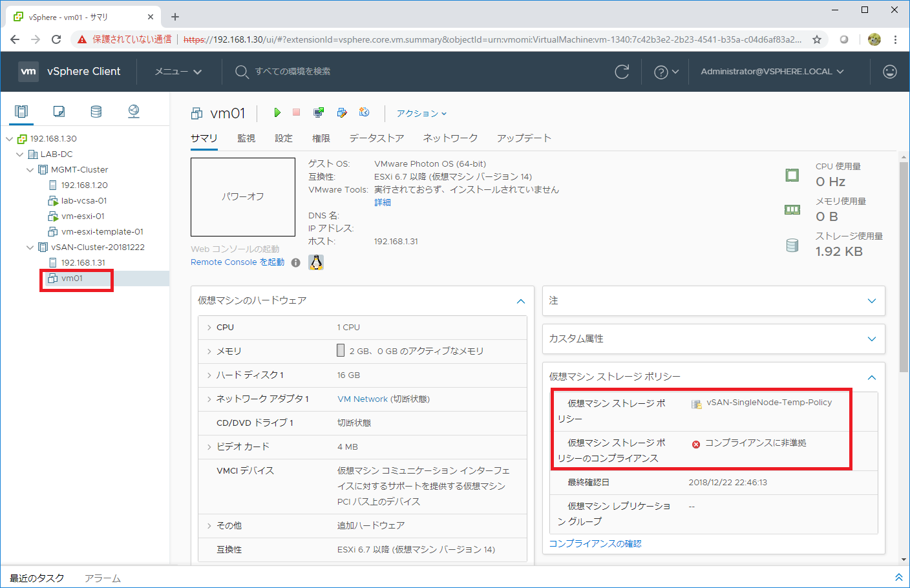
Task: Click the パワーオフ console thumbnail
Action: tap(243, 197)
